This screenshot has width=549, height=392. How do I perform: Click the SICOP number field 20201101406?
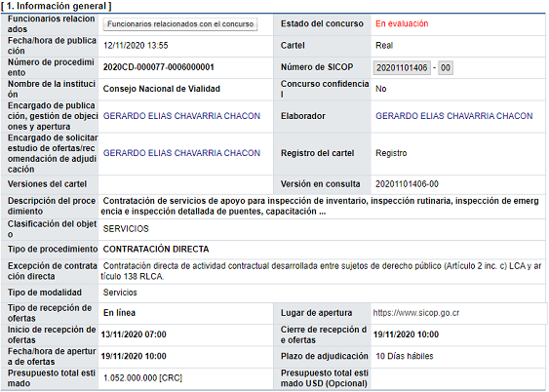402,67
